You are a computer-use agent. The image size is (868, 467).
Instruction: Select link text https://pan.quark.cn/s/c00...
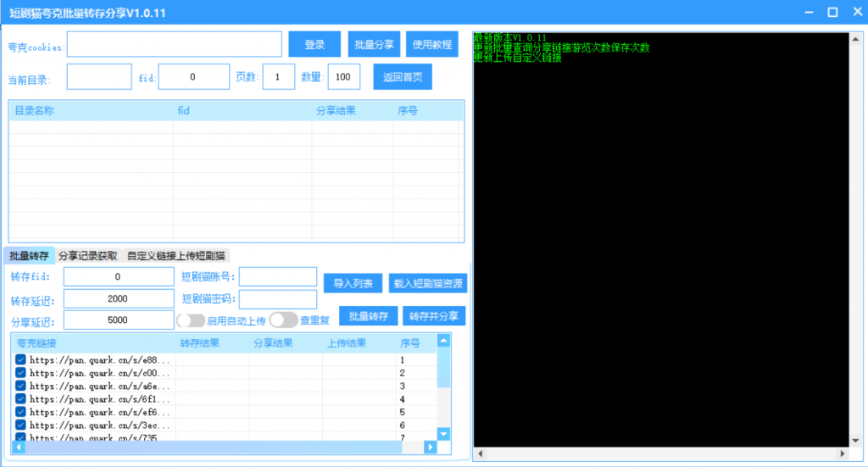point(100,373)
